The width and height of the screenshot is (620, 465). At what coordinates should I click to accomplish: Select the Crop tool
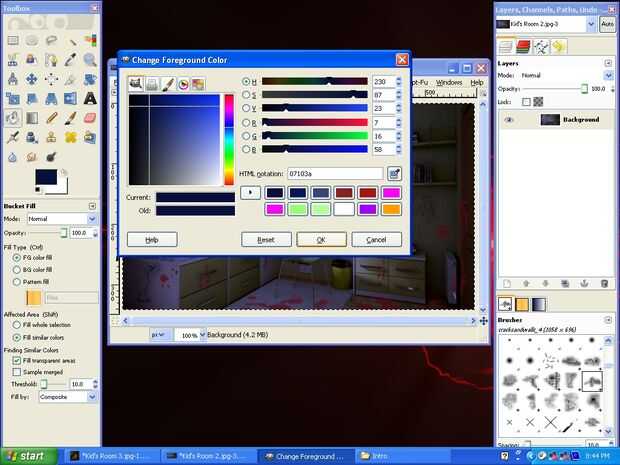[71, 79]
